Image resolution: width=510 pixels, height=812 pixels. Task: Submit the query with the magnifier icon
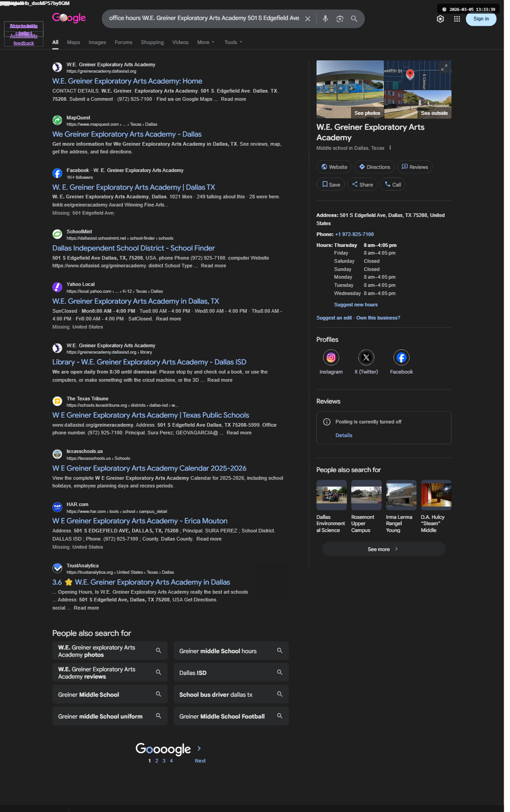(354, 19)
